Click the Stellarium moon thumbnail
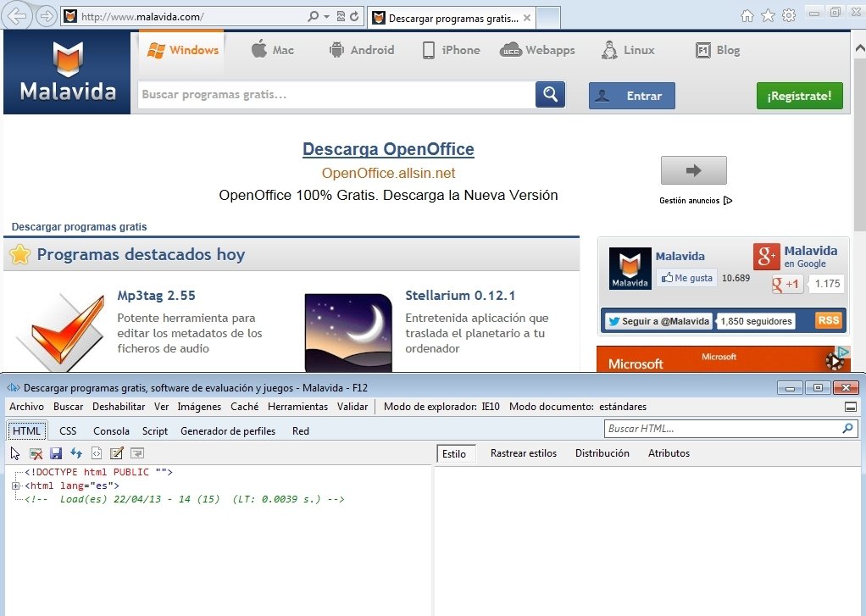The height and width of the screenshot is (616, 866). point(348,333)
